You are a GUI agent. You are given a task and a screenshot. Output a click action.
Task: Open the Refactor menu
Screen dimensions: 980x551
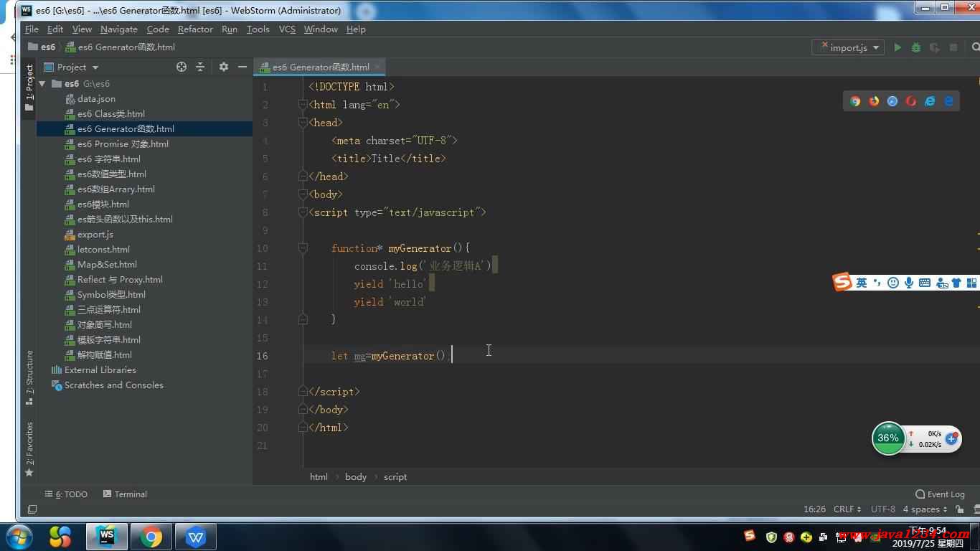195,29
